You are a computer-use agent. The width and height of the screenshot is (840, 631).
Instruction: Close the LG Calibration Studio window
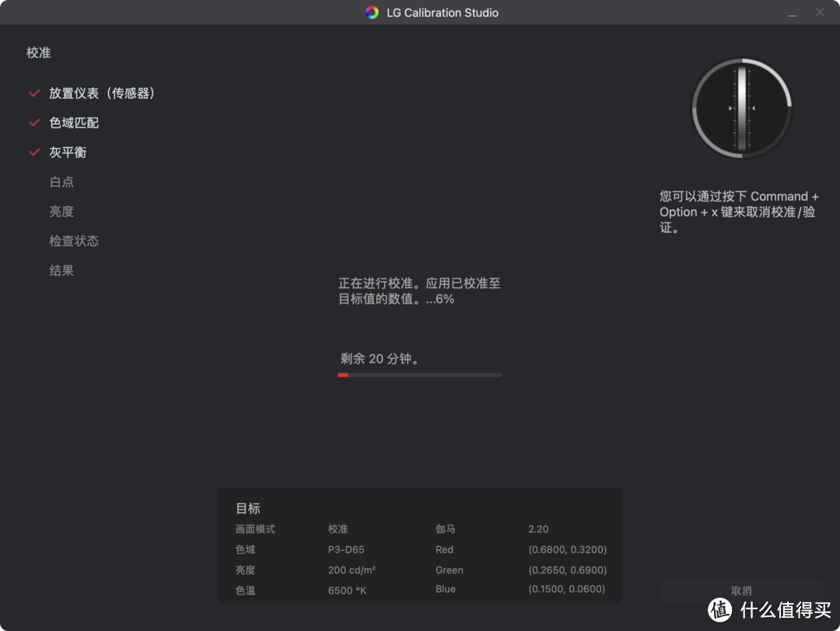821,12
